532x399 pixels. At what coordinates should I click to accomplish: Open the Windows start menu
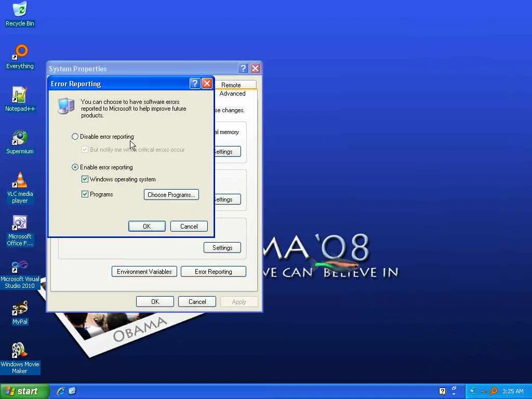click(x=24, y=391)
